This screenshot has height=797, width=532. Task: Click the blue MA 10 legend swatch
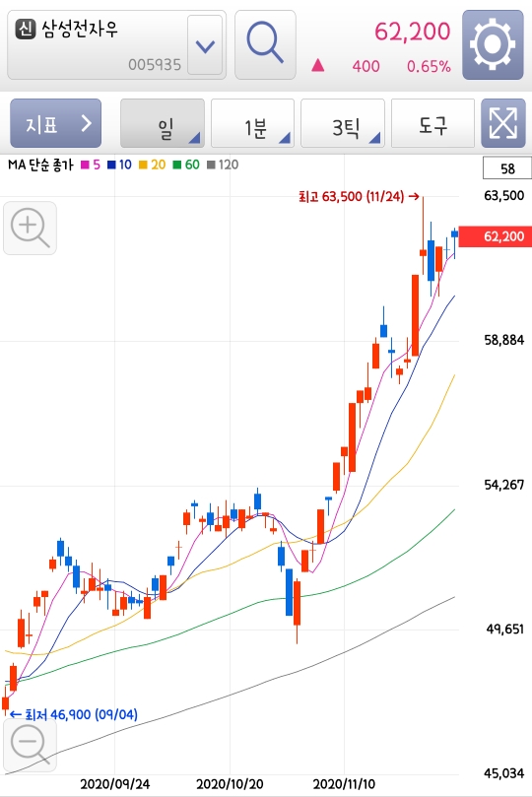[x=111, y=165]
